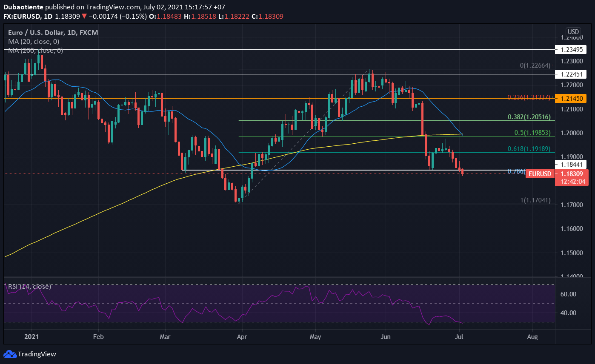
Task: Select the Fib 0(1.22664) level label
Action: tap(535, 65)
